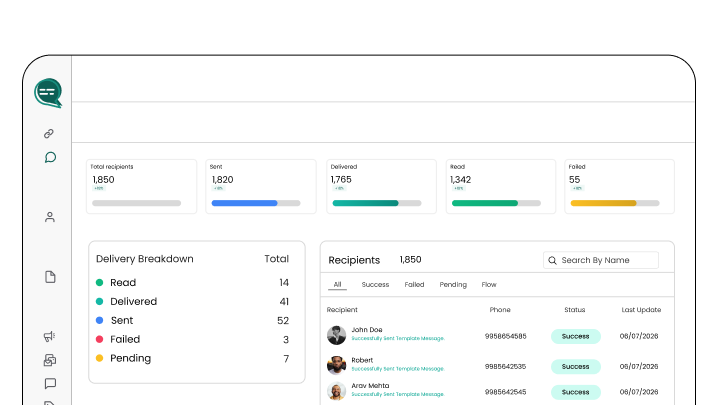Viewport: 720px width, 405px height.
Task: Click in the Search By Name field
Action: click(601, 260)
